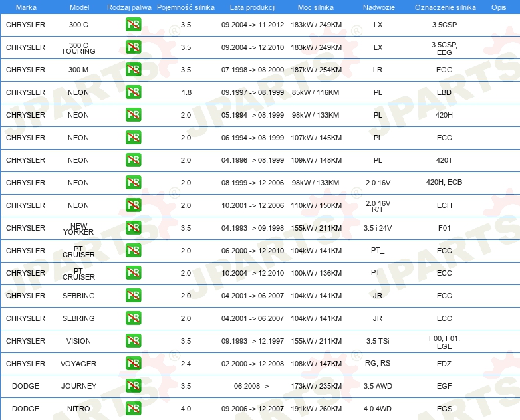This screenshot has width=520, height=420.
Task: Click the 1.8 engine capacity cell
Action: 186,92
